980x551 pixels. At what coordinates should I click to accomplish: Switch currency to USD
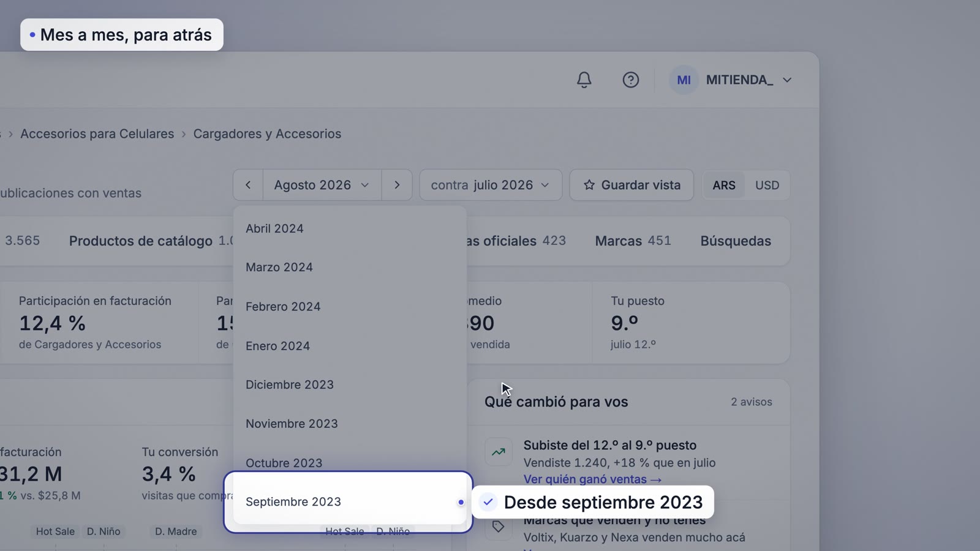tap(767, 185)
